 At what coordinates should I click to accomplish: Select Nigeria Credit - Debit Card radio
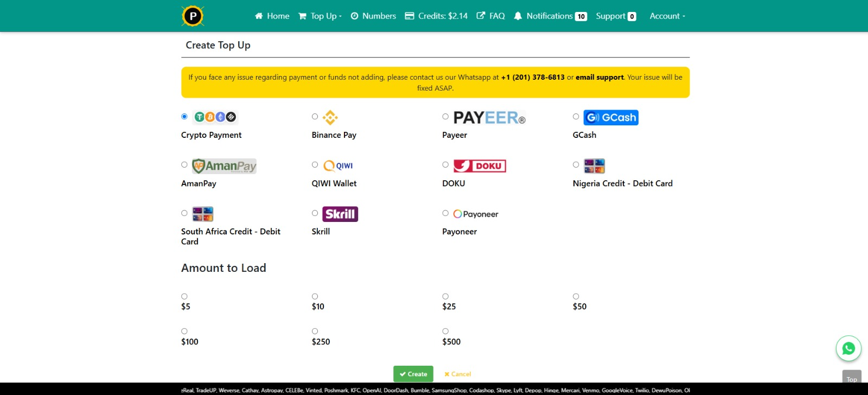coord(576,164)
